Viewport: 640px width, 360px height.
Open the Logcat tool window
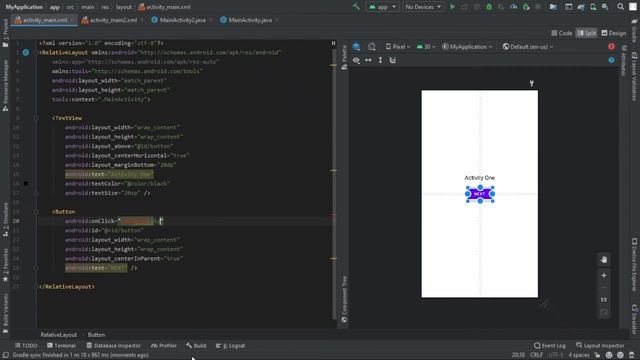pyautogui.click(x=231, y=346)
